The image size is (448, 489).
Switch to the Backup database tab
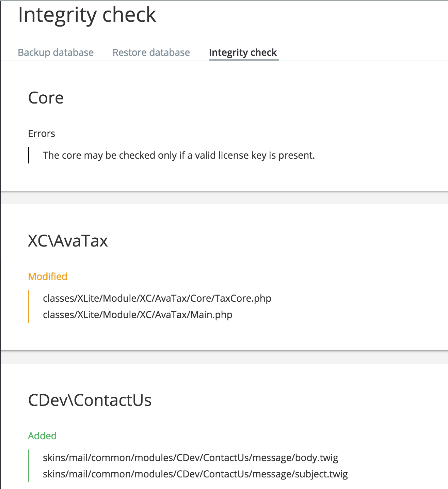[x=56, y=52]
